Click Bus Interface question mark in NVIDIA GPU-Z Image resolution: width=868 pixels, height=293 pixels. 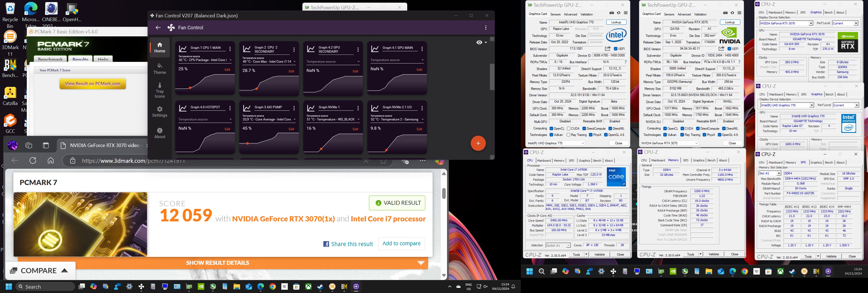(739, 62)
